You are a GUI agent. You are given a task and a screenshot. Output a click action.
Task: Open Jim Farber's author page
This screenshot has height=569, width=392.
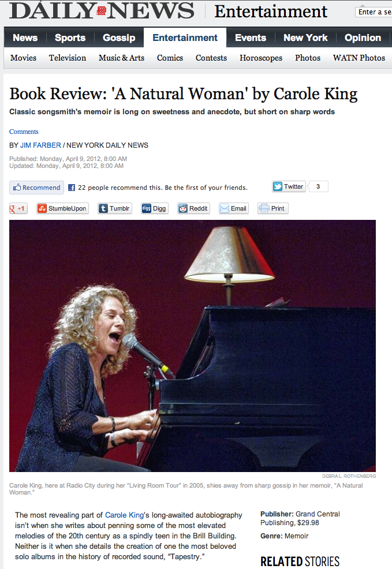pyautogui.click(x=40, y=145)
